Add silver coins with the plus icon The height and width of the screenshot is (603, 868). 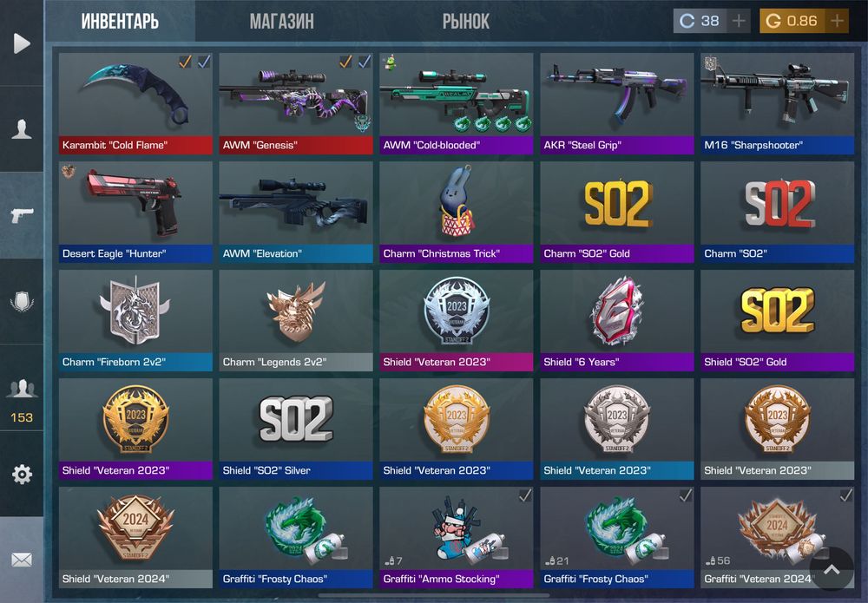tap(739, 21)
